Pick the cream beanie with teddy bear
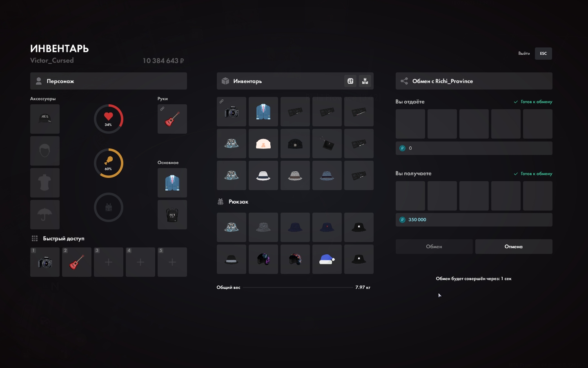The width and height of the screenshot is (588, 368). [x=263, y=144]
